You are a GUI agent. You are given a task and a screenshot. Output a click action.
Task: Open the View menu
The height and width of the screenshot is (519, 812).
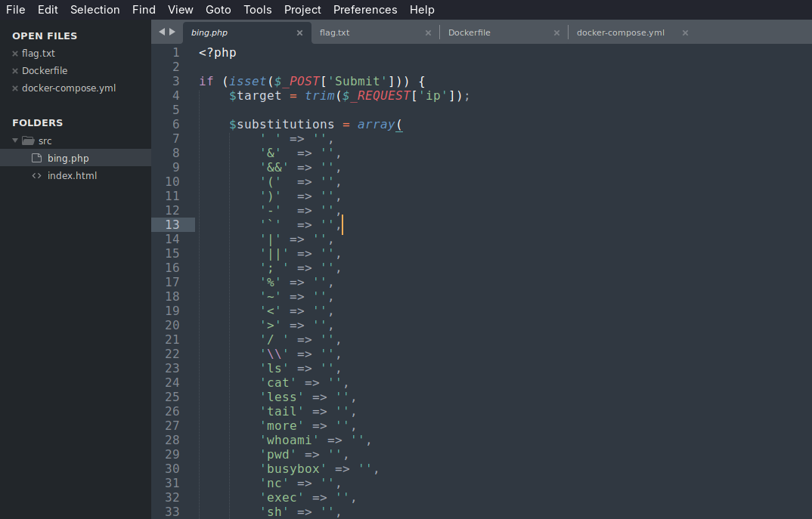pos(180,9)
